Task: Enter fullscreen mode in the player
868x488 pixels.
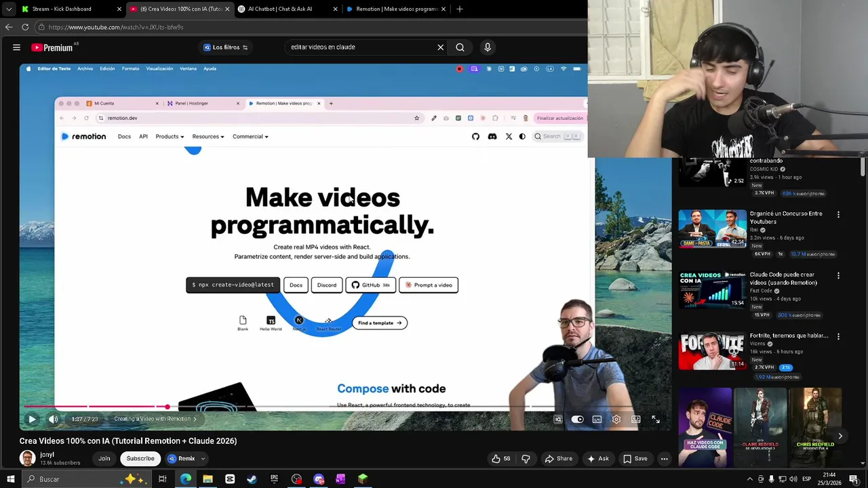Action: click(x=656, y=420)
